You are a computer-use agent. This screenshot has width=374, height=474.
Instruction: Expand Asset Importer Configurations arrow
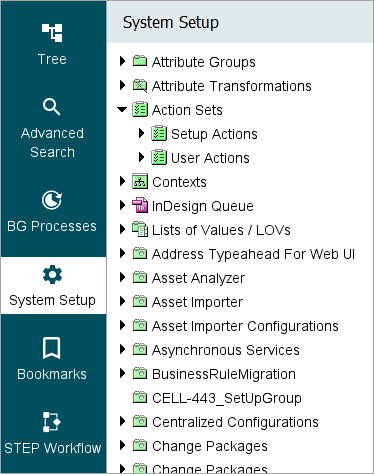point(122,325)
